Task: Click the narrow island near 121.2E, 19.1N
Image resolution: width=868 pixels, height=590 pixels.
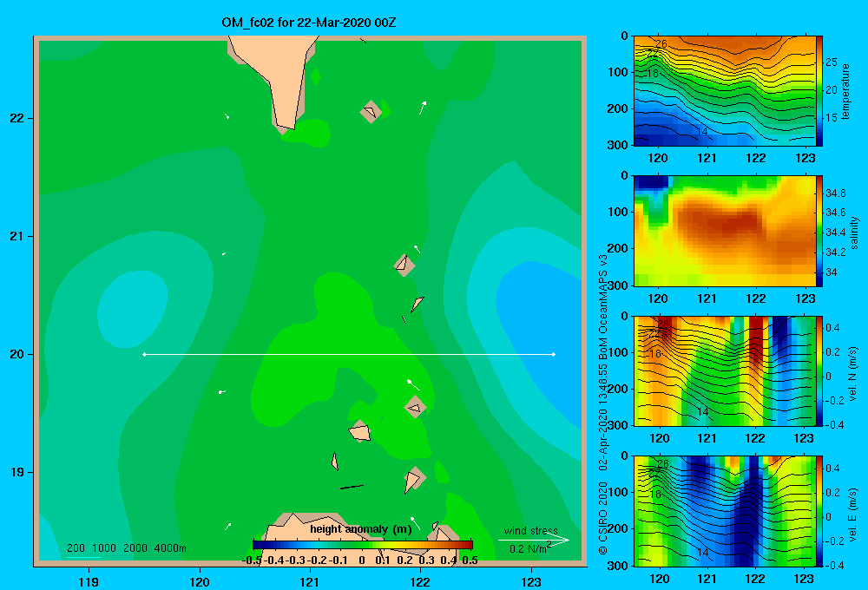Action: click(x=335, y=461)
